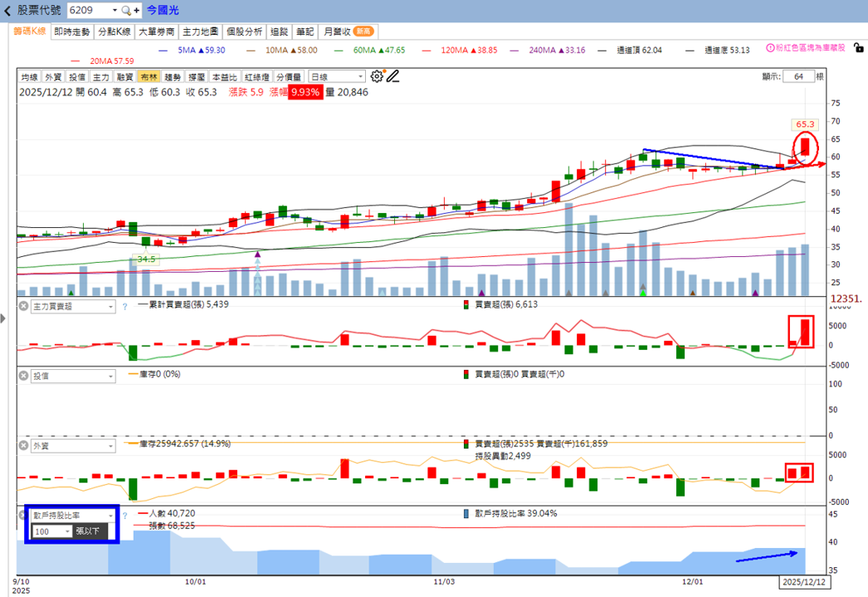The image size is (868, 597).
Task: Toggle the 均線 moving average overlay
Action: tap(29, 77)
